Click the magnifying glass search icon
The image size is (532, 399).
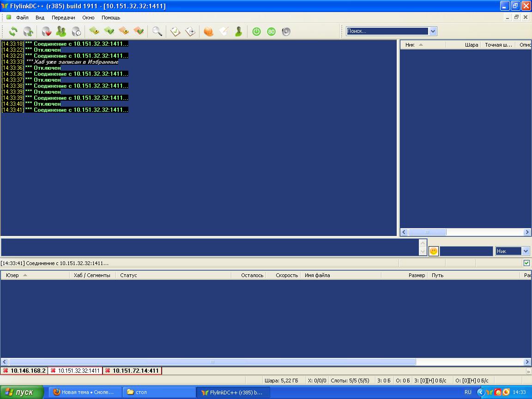pyautogui.click(x=157, y=31)
